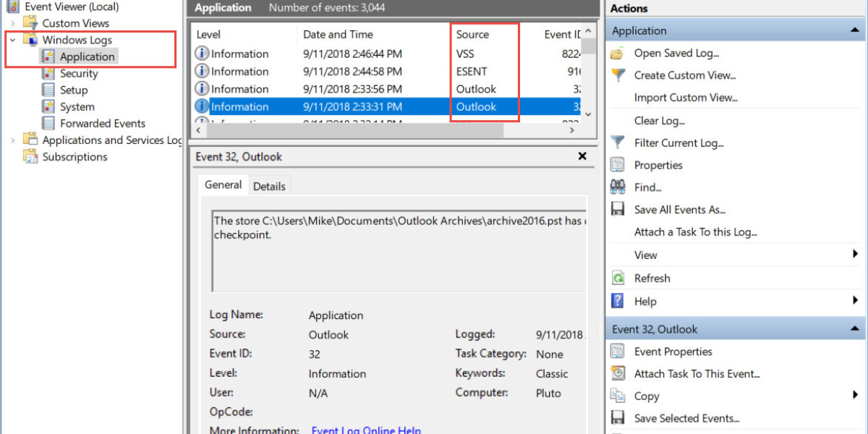
Task: Click the Save All Events As disk icon
Action: [x=617, y=210]
